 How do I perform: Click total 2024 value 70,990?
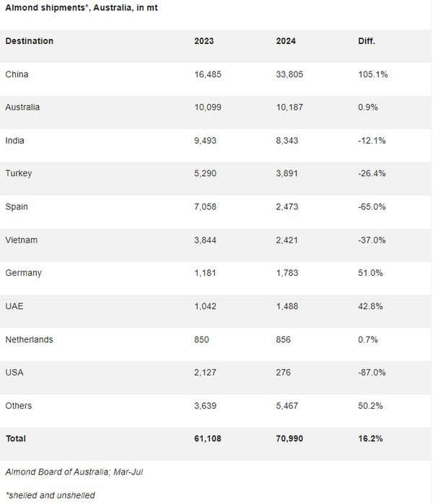(x=291, y=438)
